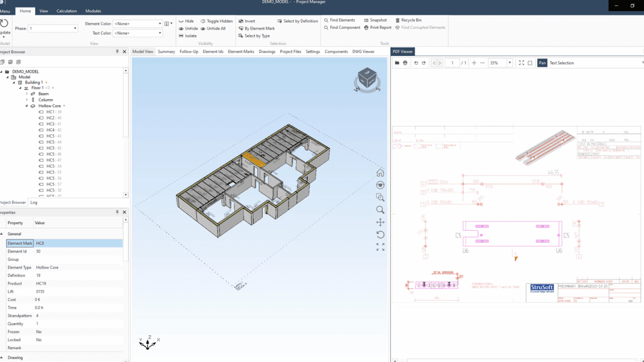Activate the zoom-to-area tool in Model View
644x362 pixels.
click(380, 197)
